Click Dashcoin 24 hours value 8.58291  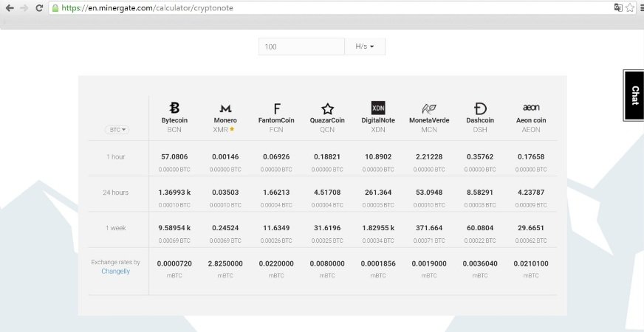point(480,192)
